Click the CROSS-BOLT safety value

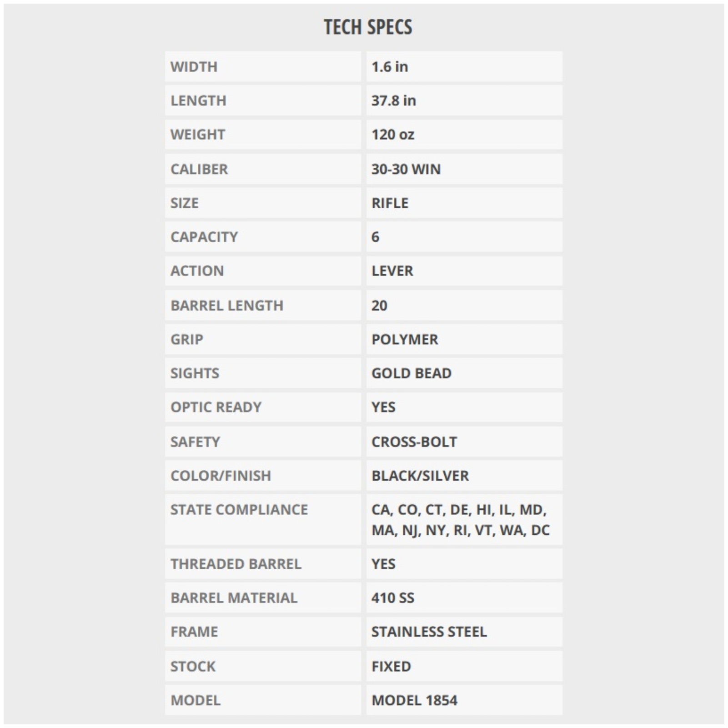tap(414, 442)
